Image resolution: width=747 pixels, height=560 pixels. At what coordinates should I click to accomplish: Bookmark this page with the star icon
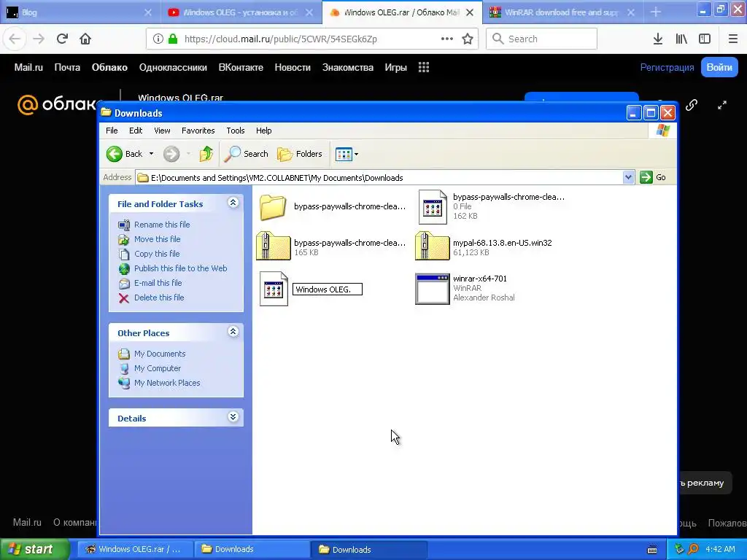468,39
